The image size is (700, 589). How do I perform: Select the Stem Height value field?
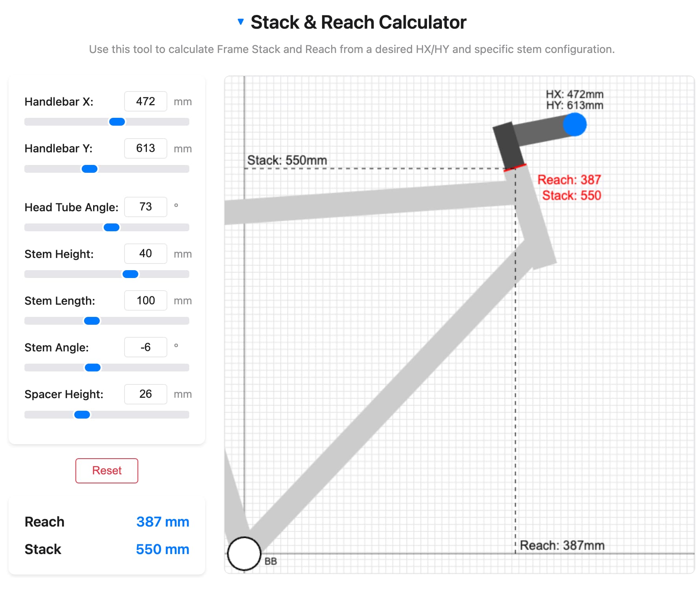pyautogui.click(x=145, y=254)
